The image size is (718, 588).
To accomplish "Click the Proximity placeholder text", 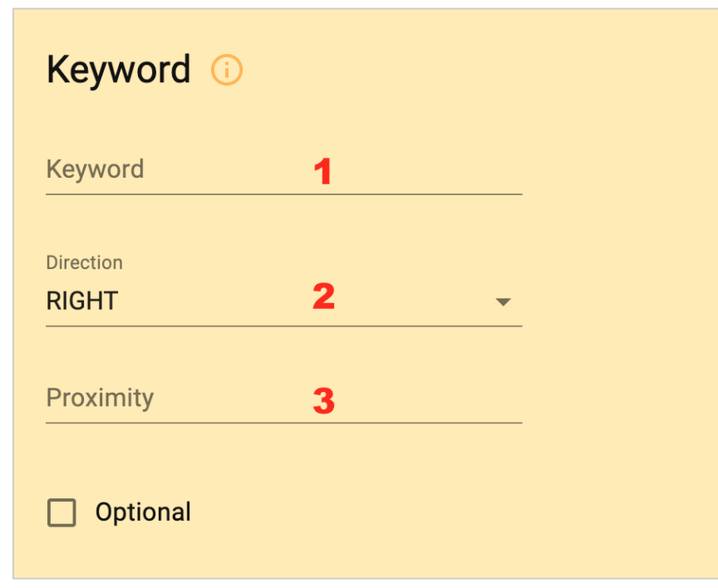I will point(100,398).
